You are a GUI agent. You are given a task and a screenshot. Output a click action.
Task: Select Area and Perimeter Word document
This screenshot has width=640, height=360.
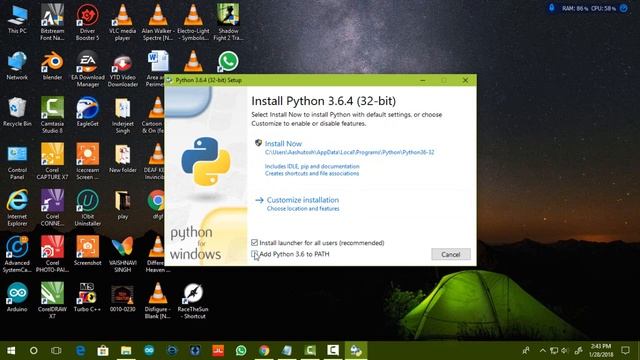(157, 69)
